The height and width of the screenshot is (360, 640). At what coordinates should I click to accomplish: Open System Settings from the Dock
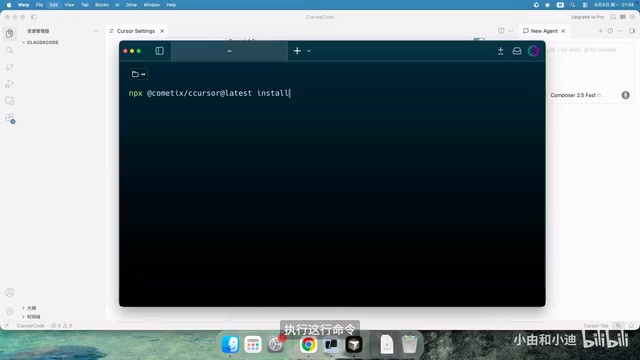point(276,344)
